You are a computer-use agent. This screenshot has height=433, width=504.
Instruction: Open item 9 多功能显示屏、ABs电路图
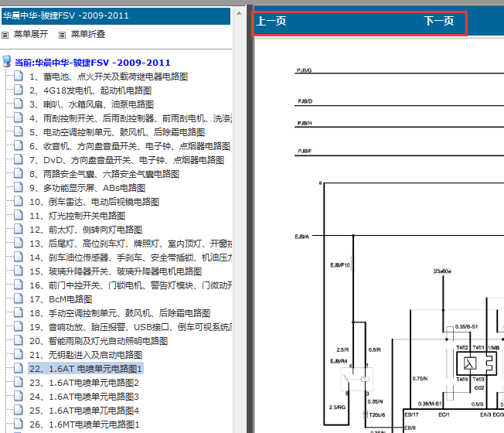[x=87, y=188]
